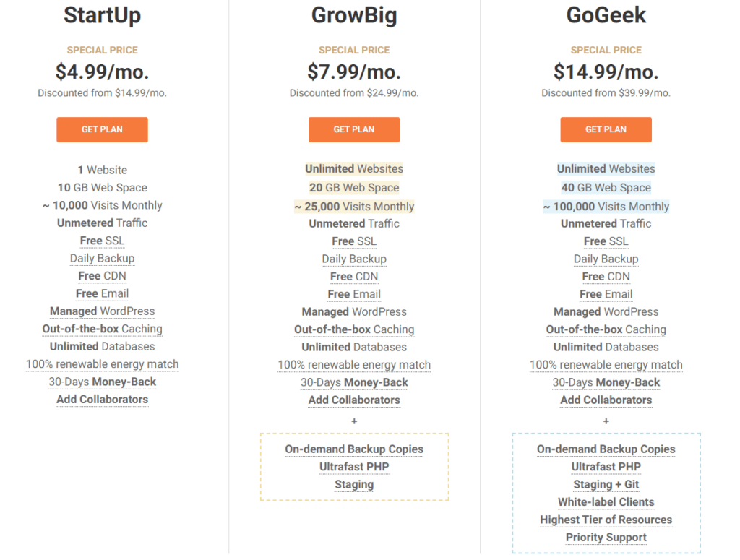The height and width of the screenshot is (560, 740).
Task: Click Managed WordPress in StartUp column
Action: pyautogui.click(x=102, y=311)
